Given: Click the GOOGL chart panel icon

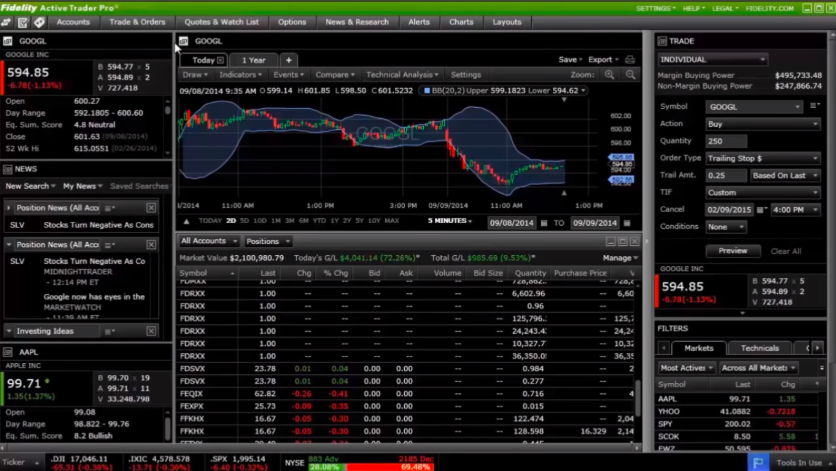Looking at the screenshot, I should click(x=183, y=41).
